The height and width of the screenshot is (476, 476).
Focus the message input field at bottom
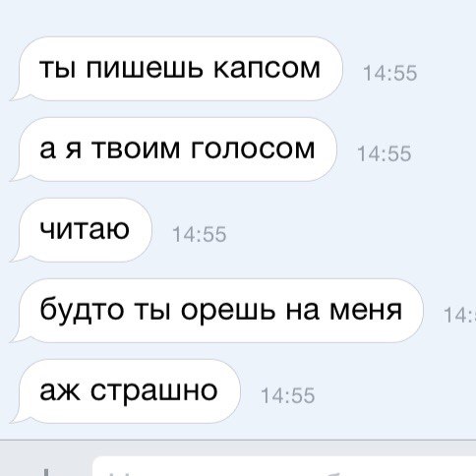point(284,466)
